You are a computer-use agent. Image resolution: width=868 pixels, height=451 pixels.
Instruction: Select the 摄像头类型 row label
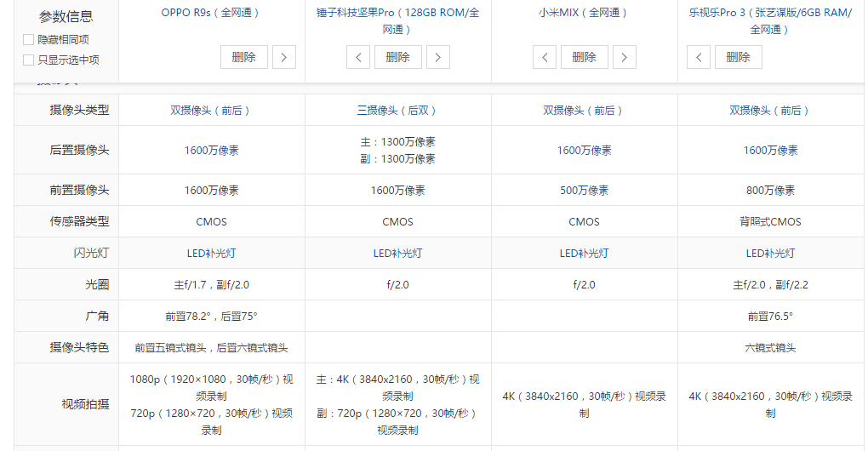click(79, 110)
